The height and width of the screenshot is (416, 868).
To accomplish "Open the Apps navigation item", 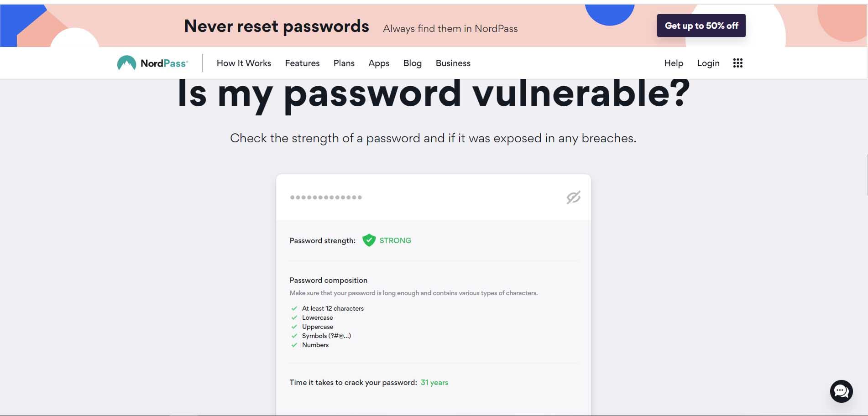I will [379, 63].
